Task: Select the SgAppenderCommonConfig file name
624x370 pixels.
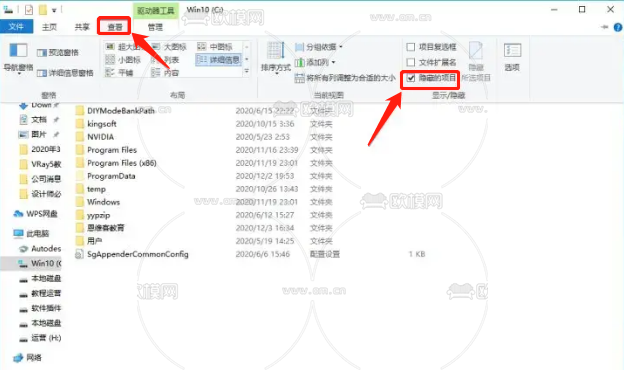Action: (138, 254)
